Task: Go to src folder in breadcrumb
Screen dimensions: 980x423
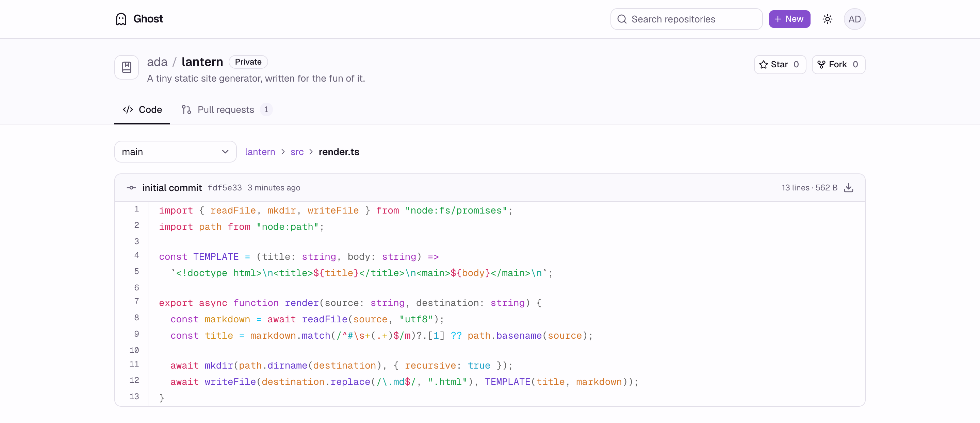Action: [297, 152]
